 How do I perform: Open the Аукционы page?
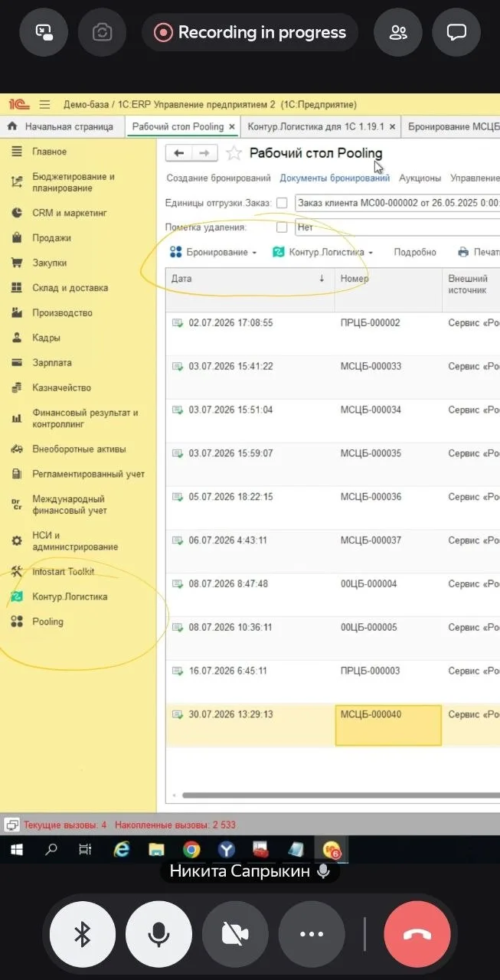[420, 178]
